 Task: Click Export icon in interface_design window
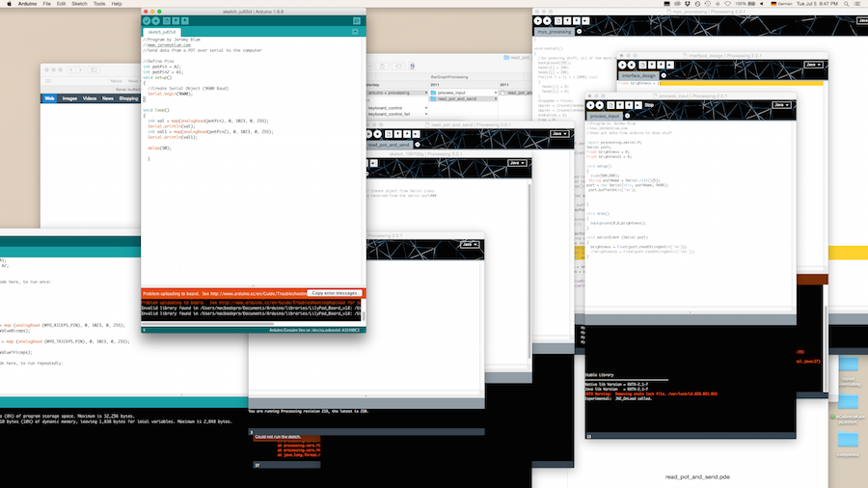670,66
